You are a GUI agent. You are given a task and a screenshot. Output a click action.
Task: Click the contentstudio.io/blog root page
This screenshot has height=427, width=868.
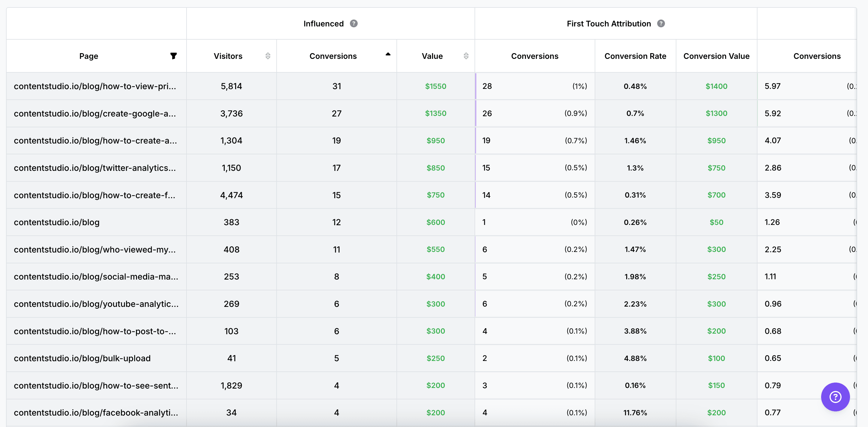[x=56, y=223]
